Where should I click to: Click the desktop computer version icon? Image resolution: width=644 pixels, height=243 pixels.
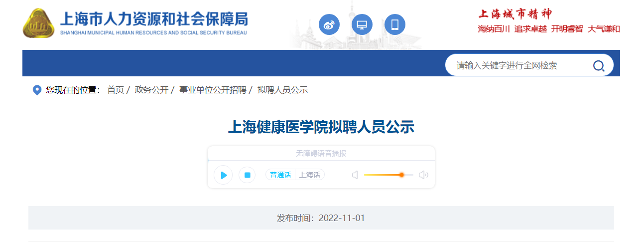pyautogui.click(x=362, y=24)
